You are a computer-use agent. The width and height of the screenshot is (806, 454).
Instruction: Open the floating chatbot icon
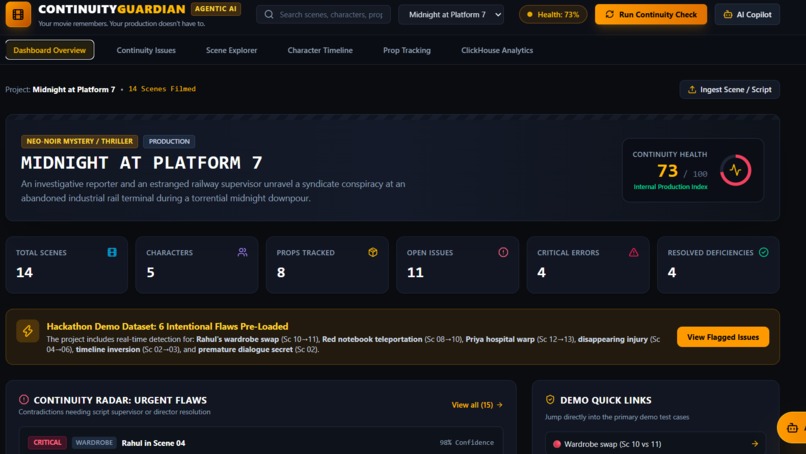pyautogui.click(x=792, y=427)
